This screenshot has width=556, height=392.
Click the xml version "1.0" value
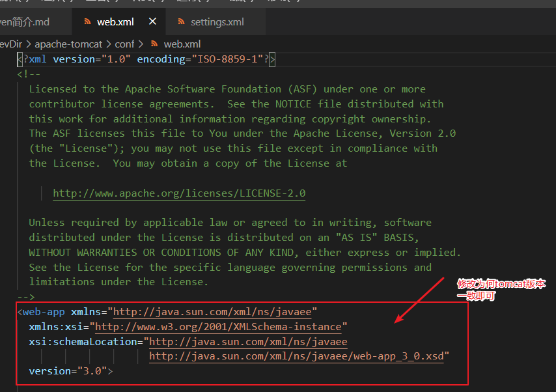pos(117,59)
